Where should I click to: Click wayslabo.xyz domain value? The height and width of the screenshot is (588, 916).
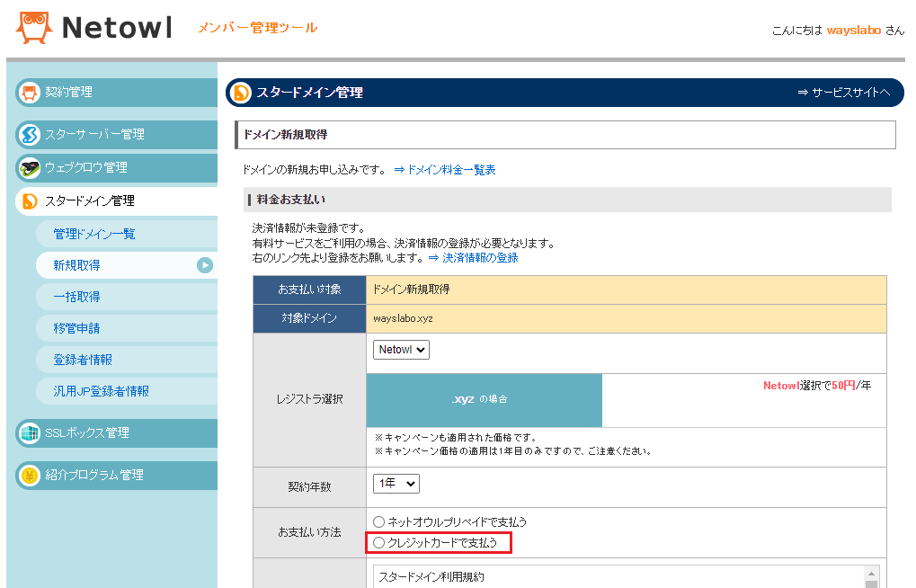(403, 318)
